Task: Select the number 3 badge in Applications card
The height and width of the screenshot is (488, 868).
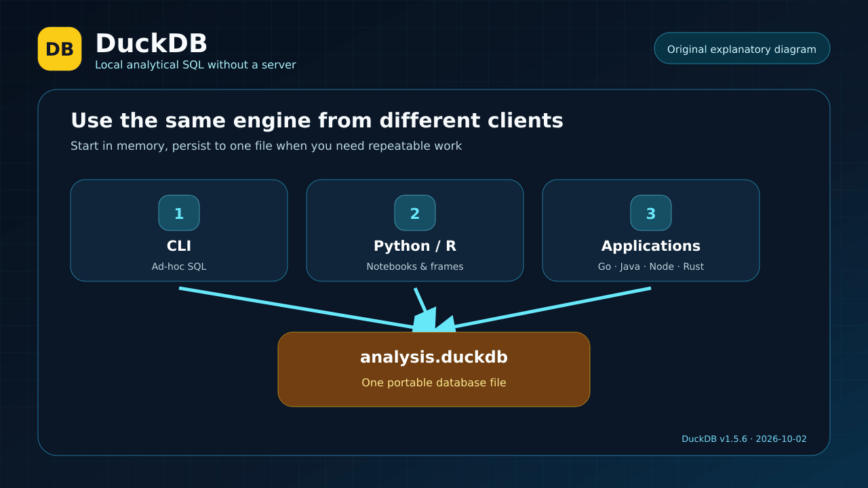Action: [x=651, y=213]
